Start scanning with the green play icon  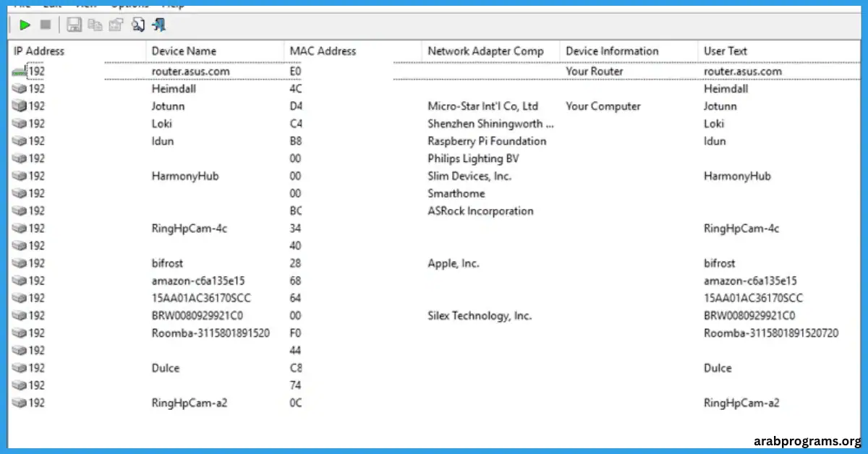click(x=25, y=25)
